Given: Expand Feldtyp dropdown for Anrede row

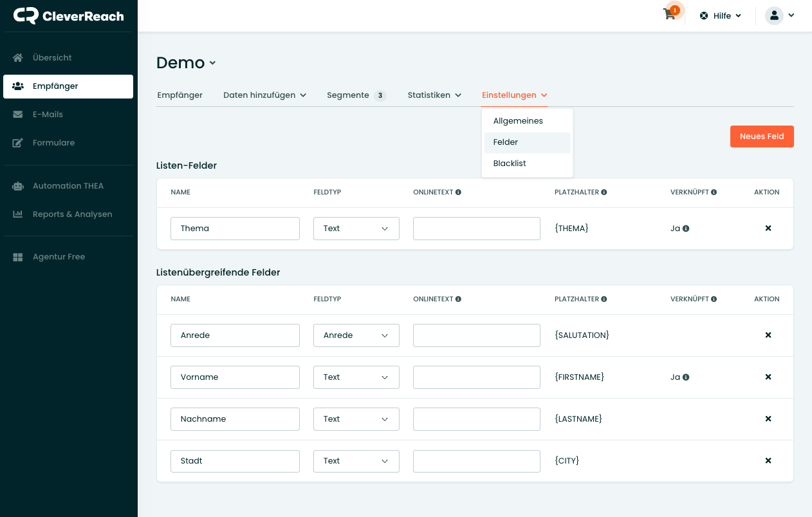Looking at the screenshot, I should [356, 335].
